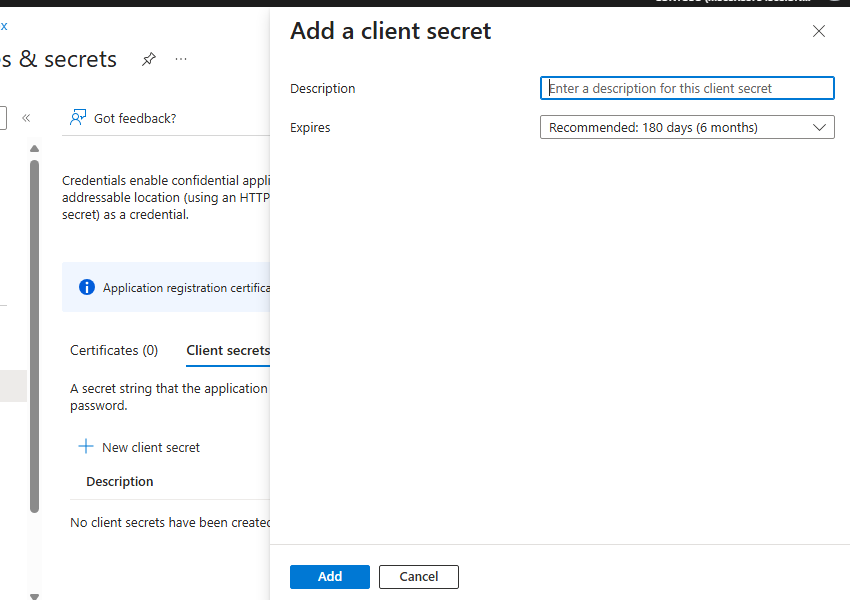Select the Recommended 180 days option box
Image resolution: width=850 pixels, height=600 pixels.
coord(687,127)
